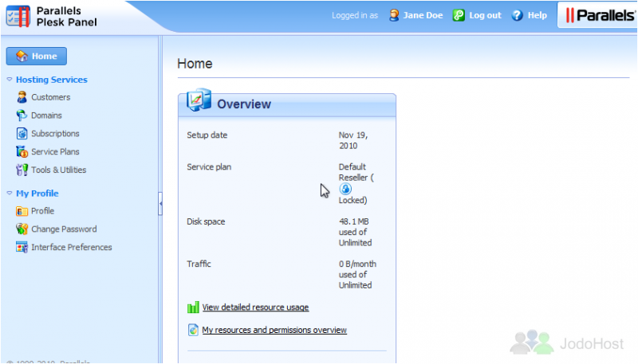
Task: Click the Traffic label
Action: 199,264
